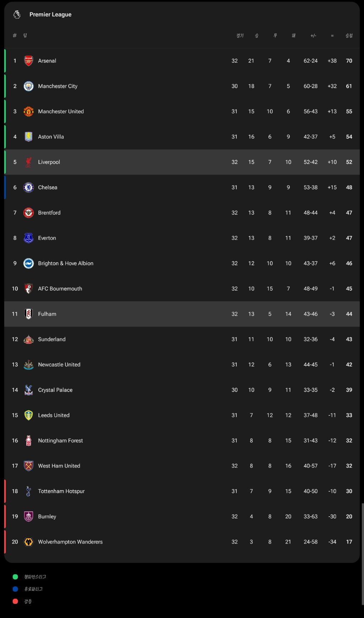Click the Arsenal club crest

[x=28, y=60]
